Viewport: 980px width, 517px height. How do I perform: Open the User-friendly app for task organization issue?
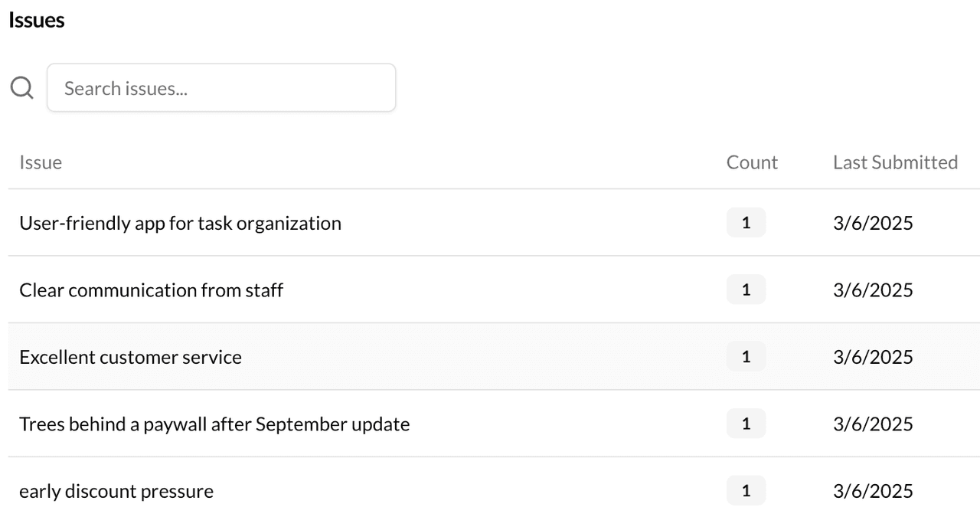[x=181, y=222]
